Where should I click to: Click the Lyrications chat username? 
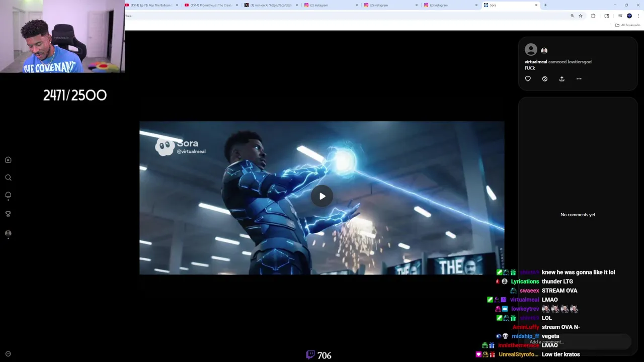525,282
